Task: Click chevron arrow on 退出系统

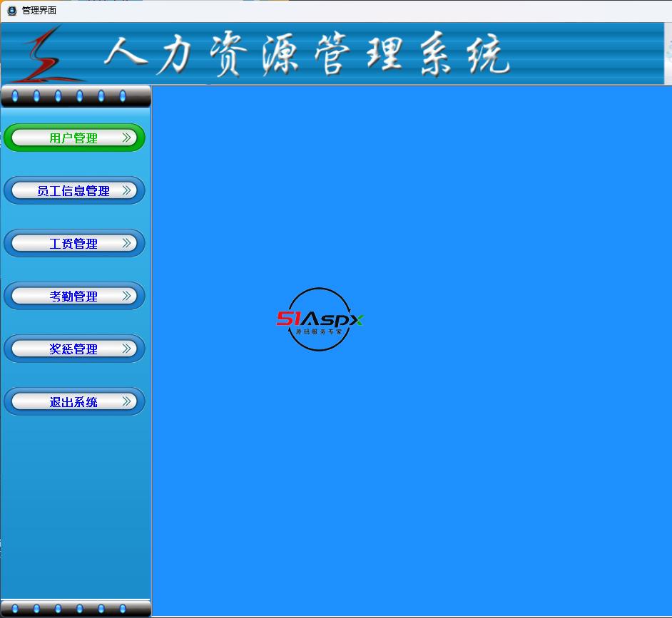Action: (126, 401)
